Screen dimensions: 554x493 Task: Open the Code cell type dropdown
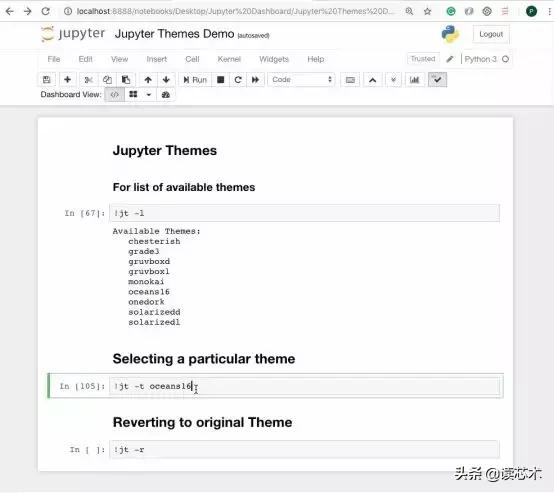point(301,80)
